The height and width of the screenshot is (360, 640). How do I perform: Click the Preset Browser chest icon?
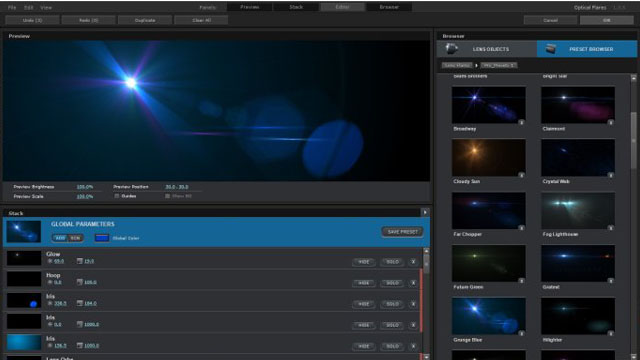click(551, 49)
